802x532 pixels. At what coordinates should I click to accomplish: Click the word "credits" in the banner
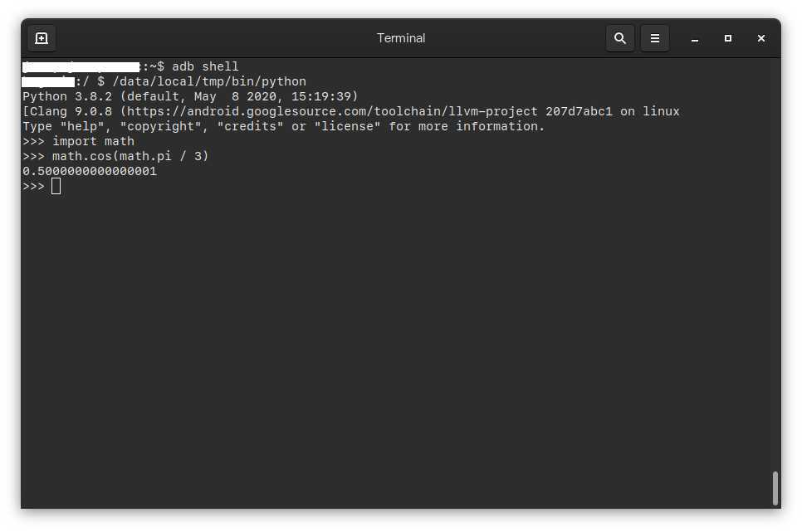click(x=250, y=126)
